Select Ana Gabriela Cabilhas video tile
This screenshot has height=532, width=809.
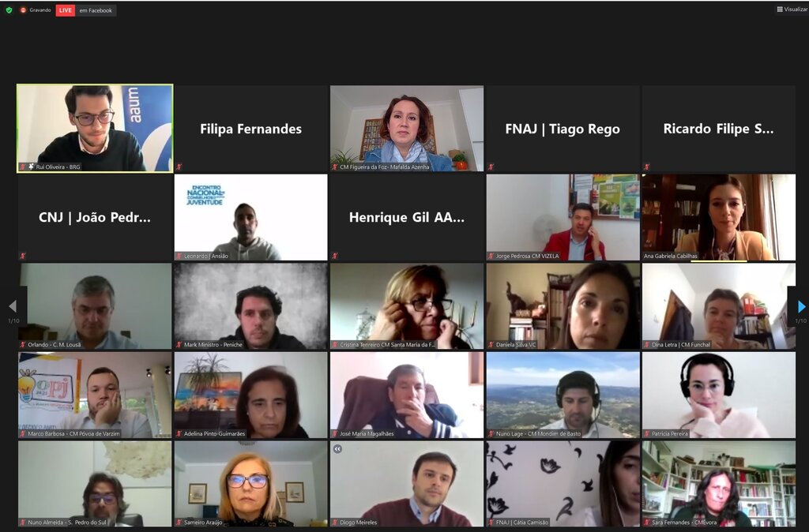[719, 217]
